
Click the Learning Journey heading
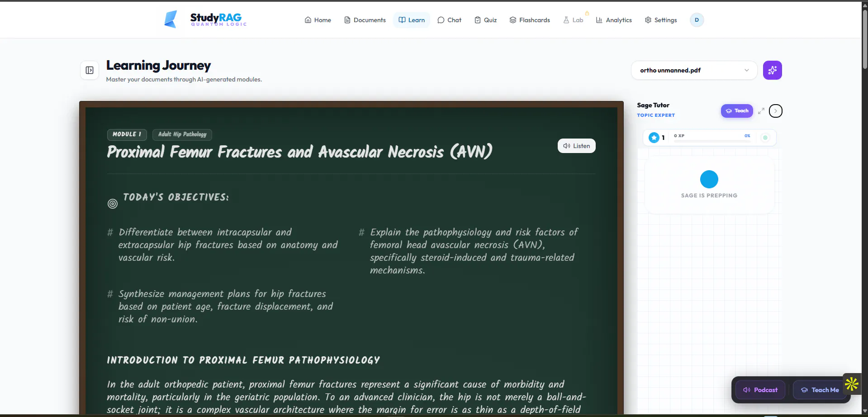tap(158, 66)
